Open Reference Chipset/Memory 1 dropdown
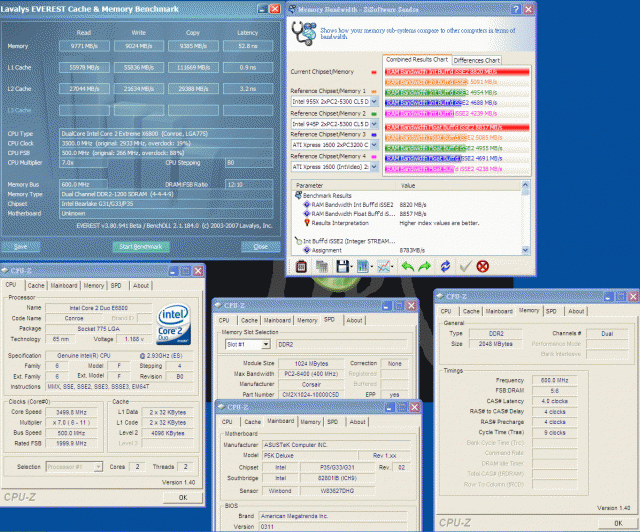 coord(374,101)
